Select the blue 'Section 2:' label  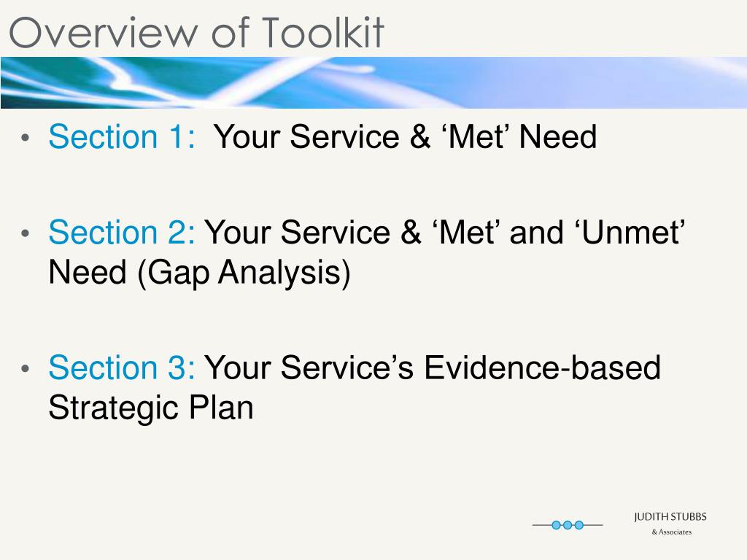tap(121, 233)
